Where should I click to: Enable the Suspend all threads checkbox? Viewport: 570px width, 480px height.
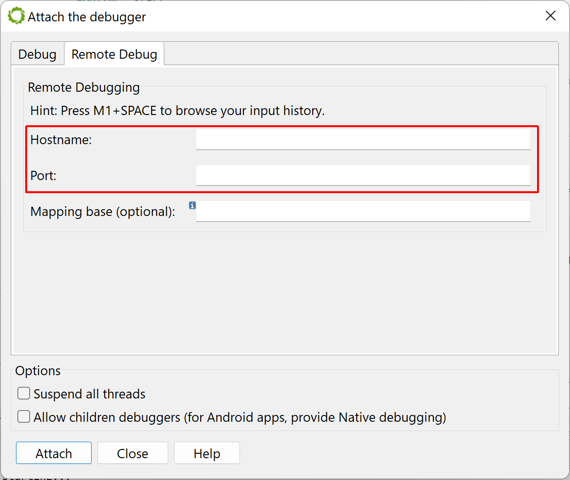point(24,393)
